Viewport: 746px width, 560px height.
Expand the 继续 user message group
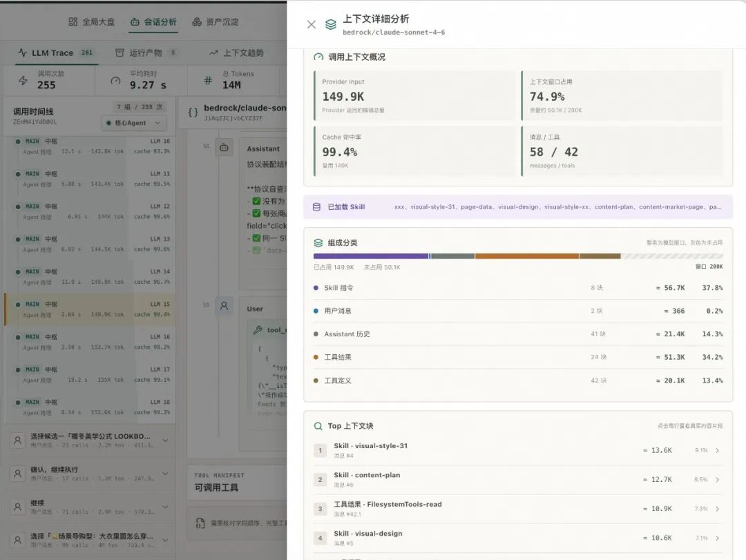(x=165, y=507)
